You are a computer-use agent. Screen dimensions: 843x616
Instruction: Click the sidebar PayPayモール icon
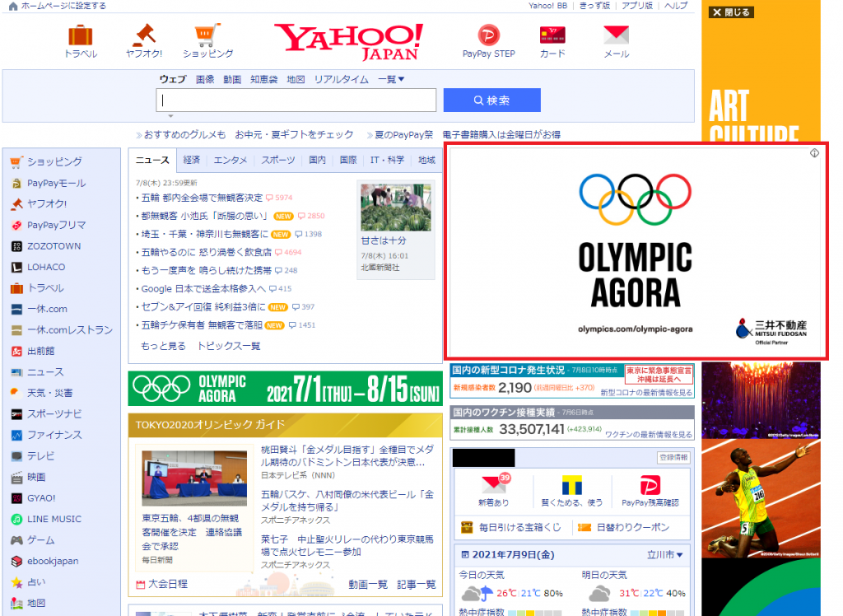(16, 183)
